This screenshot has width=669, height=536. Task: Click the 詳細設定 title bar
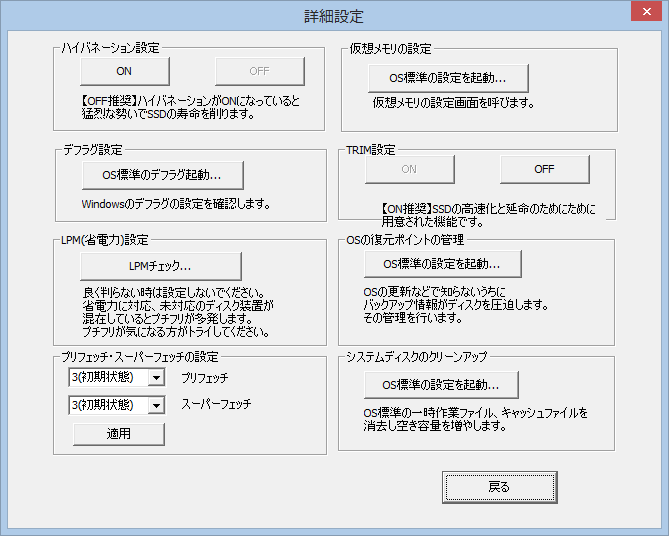point(333,15)
